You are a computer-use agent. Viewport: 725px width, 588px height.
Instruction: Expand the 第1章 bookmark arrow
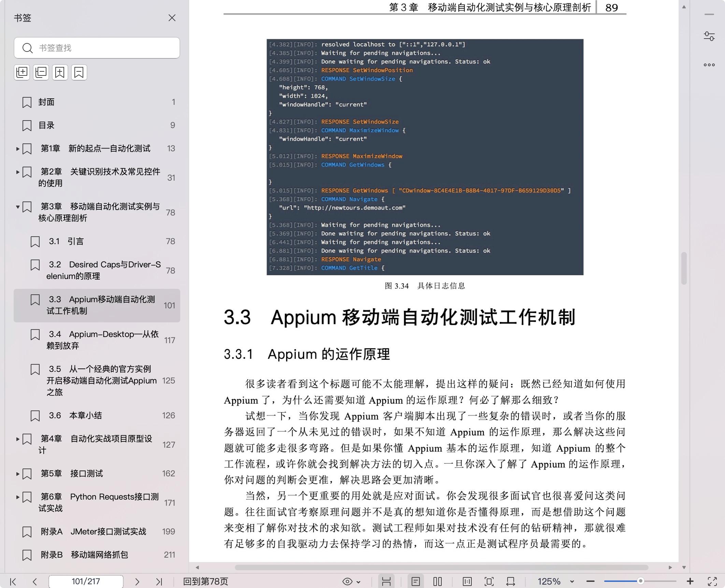(x=18, y=149)
